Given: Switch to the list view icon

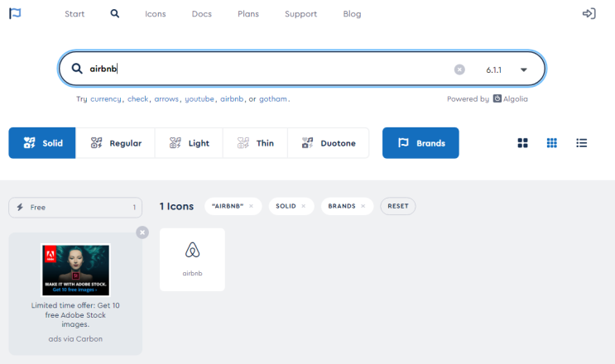Looking at the screenshot, I should pyautogui.click(x=581, y=143).
